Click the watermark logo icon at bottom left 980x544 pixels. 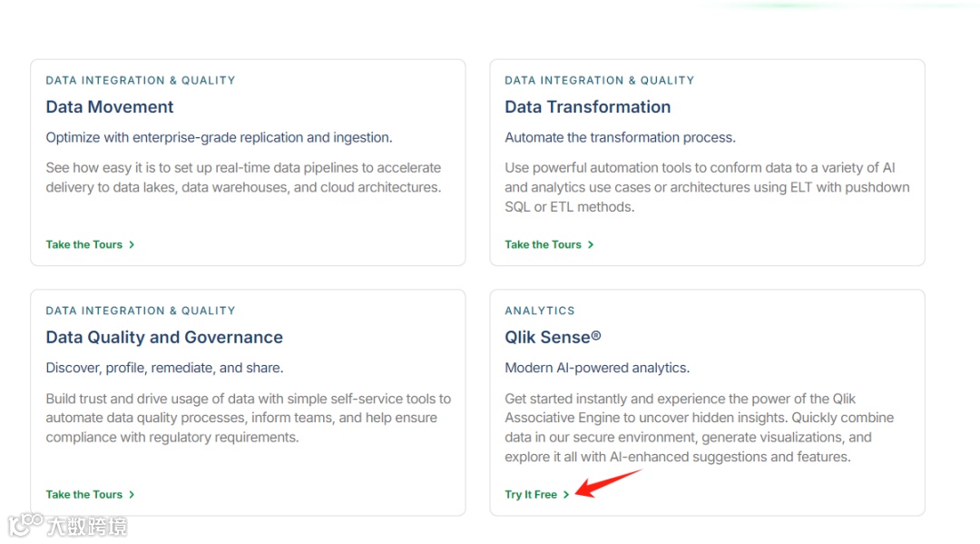click(25, 525)
